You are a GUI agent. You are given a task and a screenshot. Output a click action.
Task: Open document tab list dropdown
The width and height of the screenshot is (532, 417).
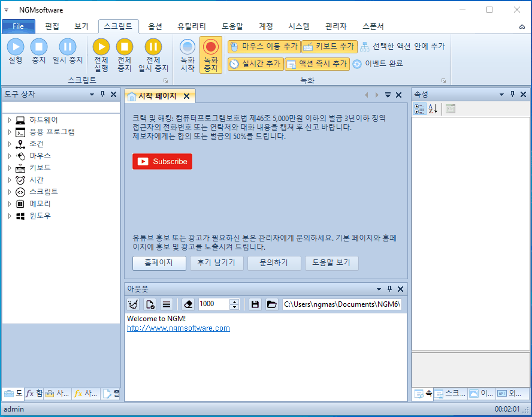tap(388, 95)
